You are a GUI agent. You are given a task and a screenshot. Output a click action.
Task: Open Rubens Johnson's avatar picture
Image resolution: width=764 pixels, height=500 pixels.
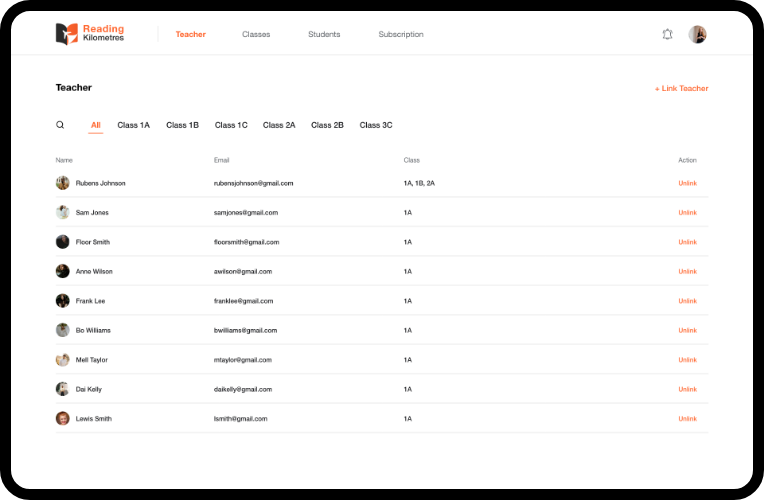tap(62, 183)
